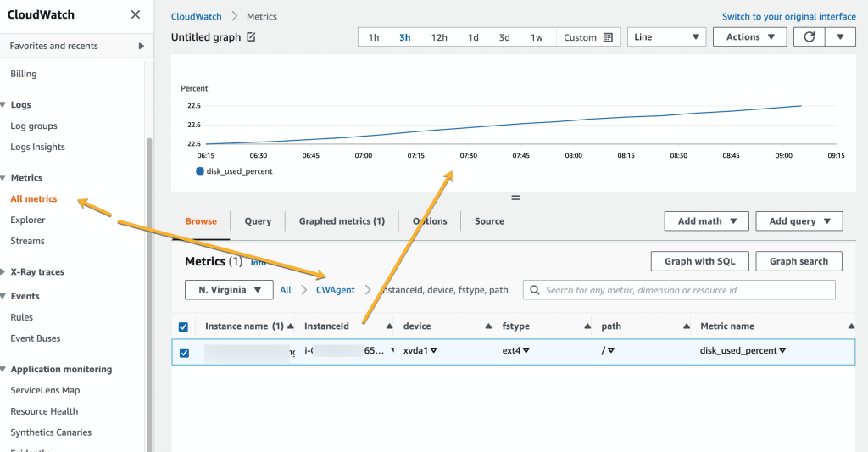This screenshot has width=868, height=452.
Task: Refresh the graph
Action: coord(809,37)
